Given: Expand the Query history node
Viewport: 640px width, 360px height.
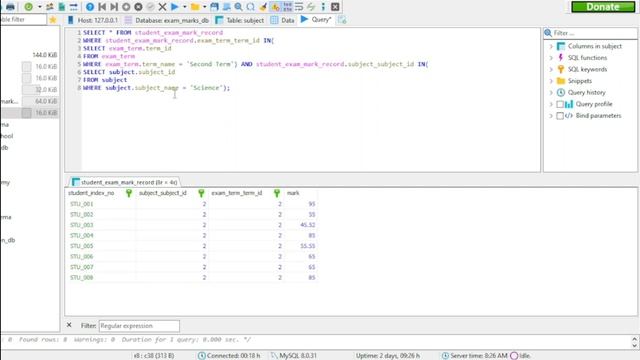Looking at the screenshot, I should click(x=551, y=93).
